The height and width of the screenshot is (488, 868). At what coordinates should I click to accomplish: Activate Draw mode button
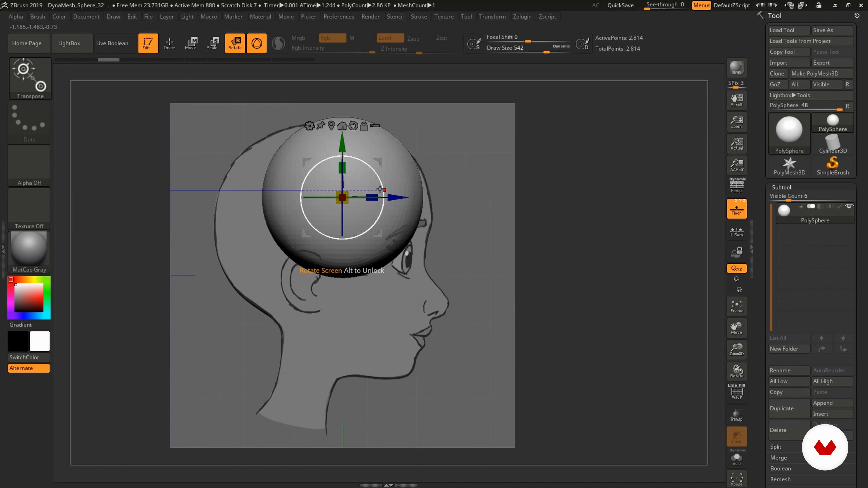pyautogui.click(x=170, y=43)
